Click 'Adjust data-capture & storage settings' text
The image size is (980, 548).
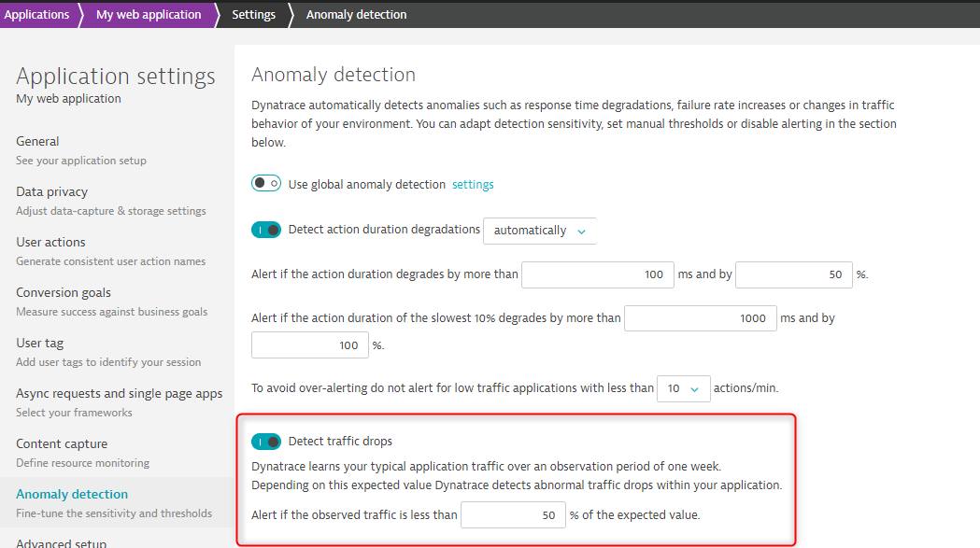[x=110, y=211]
